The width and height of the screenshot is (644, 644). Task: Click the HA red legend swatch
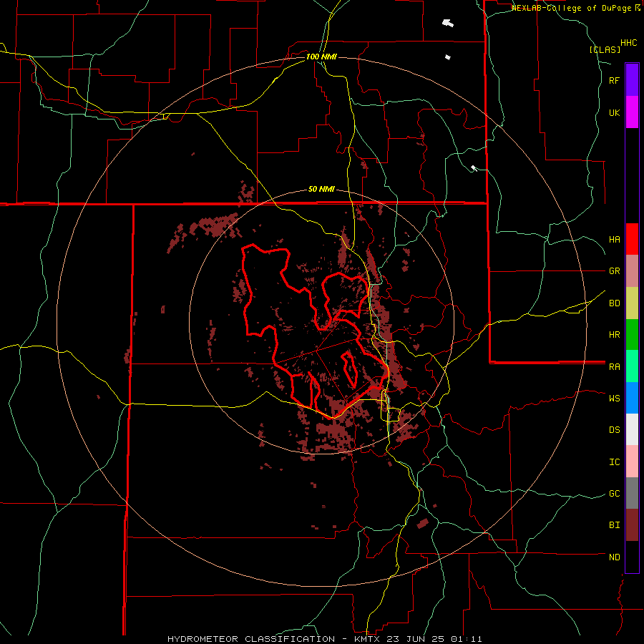click(x=632, y=239)
